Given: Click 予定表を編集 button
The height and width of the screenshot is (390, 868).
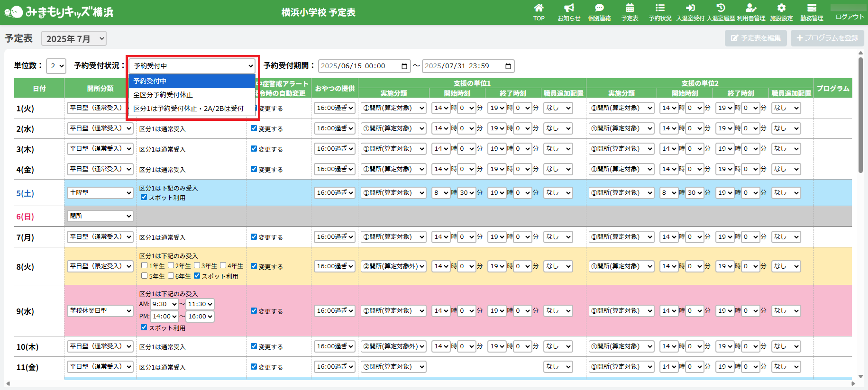Looking at the screenshot, I should click(x=756, y=38).
